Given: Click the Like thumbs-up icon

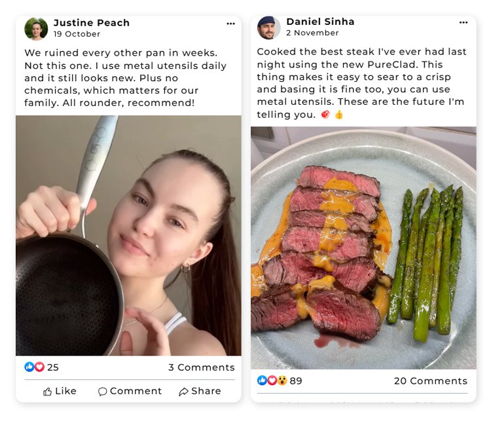Looking at the screenshot, I should click(x=48, y=392).
